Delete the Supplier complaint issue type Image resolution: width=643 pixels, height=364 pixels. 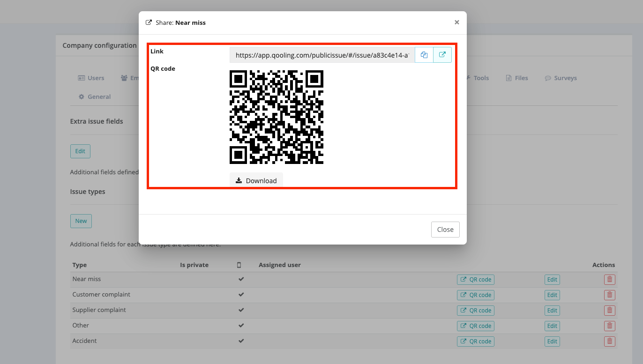point(609,311)
